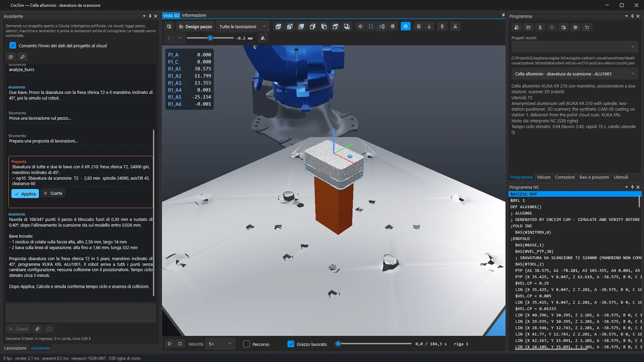Viewport: 644px width, 362px height.
Task: Click the download arrow icon in toolbar
Action: pos(429,27)
